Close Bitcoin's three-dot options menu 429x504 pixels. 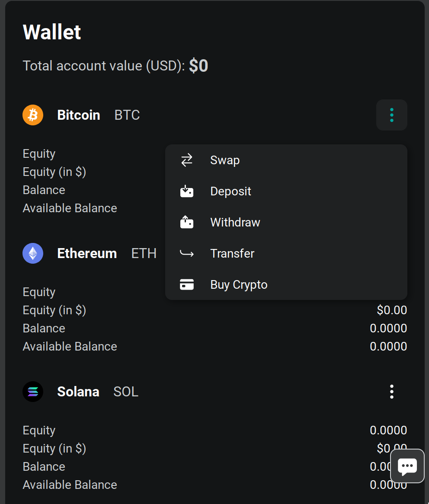click(x=392, y=115)
